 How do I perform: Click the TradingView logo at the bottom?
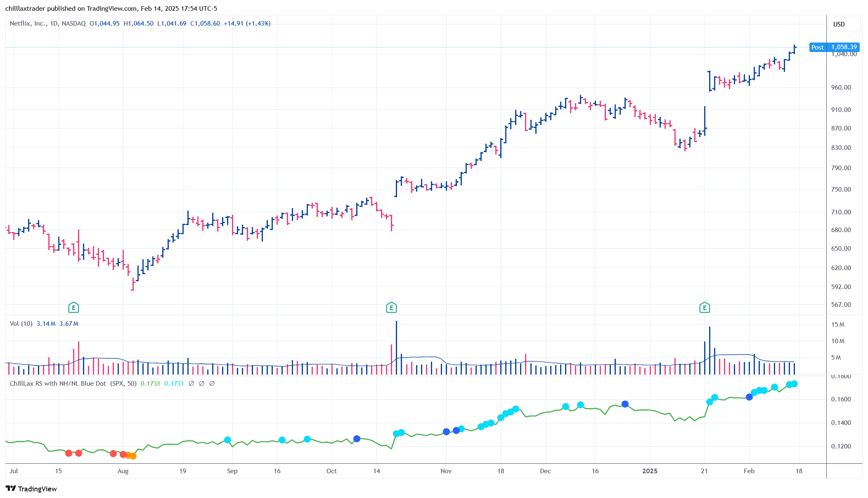tap(31, 489)
